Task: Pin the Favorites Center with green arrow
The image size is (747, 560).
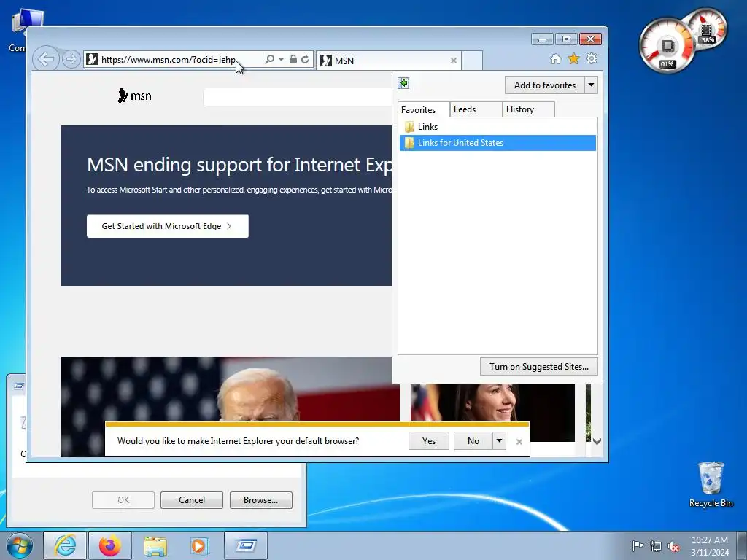Action: pos(403,83)
